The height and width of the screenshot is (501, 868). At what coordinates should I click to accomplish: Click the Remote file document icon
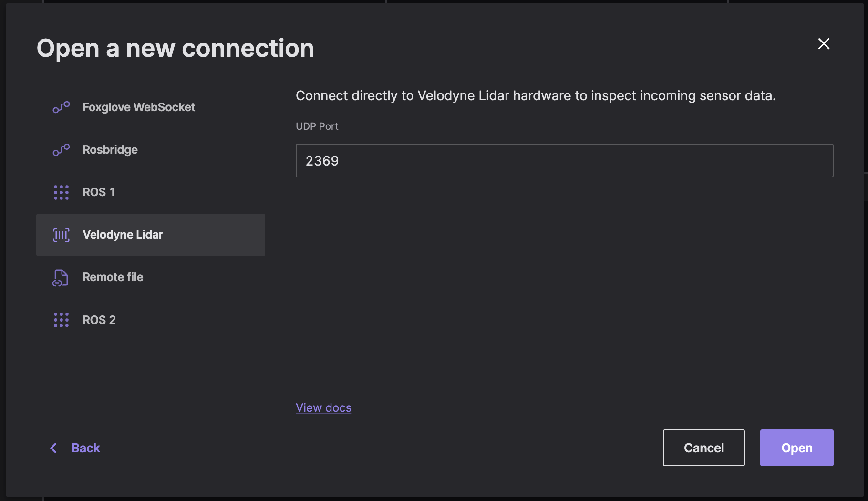(x=61, y=278)
